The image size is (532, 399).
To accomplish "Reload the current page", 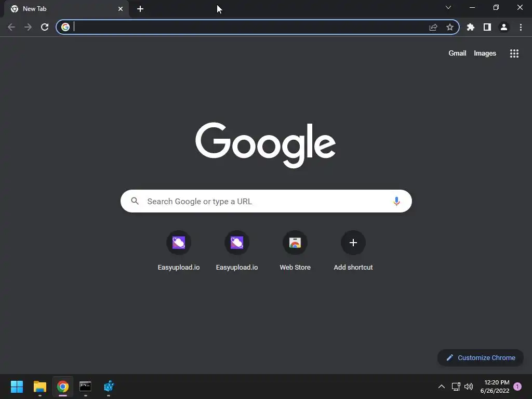I will [45, 27].
